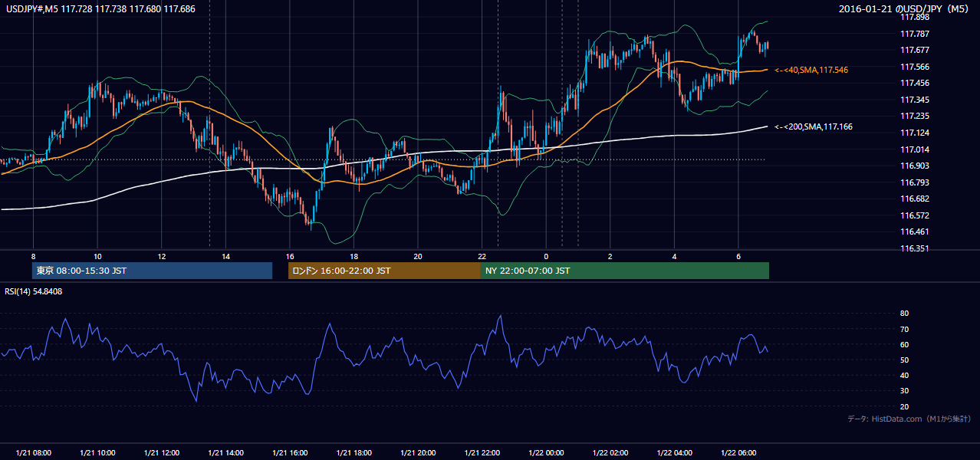Click hour tick 6 under the price chart
Screen dimensions: 980x460
[738, 256]
